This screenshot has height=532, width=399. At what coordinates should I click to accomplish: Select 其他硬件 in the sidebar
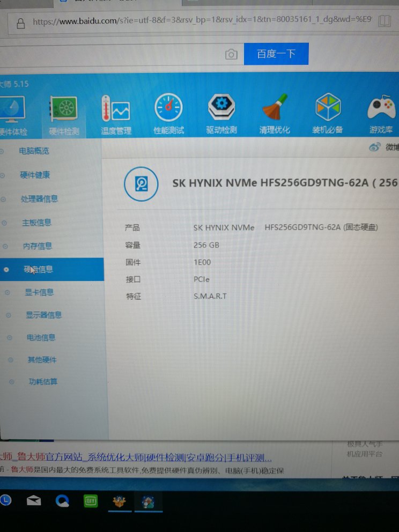(42, 360)
